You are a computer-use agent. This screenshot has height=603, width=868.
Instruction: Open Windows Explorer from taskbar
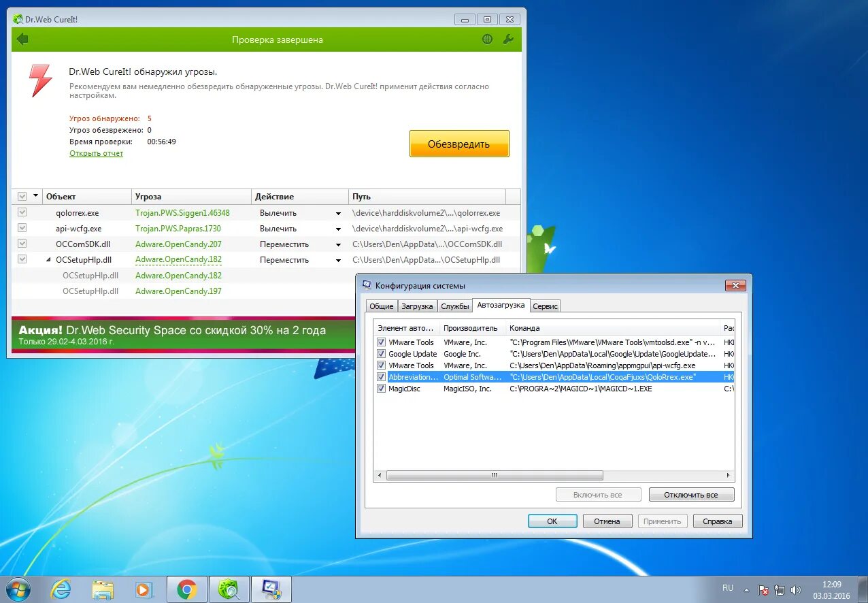click(x=103, y=589)
